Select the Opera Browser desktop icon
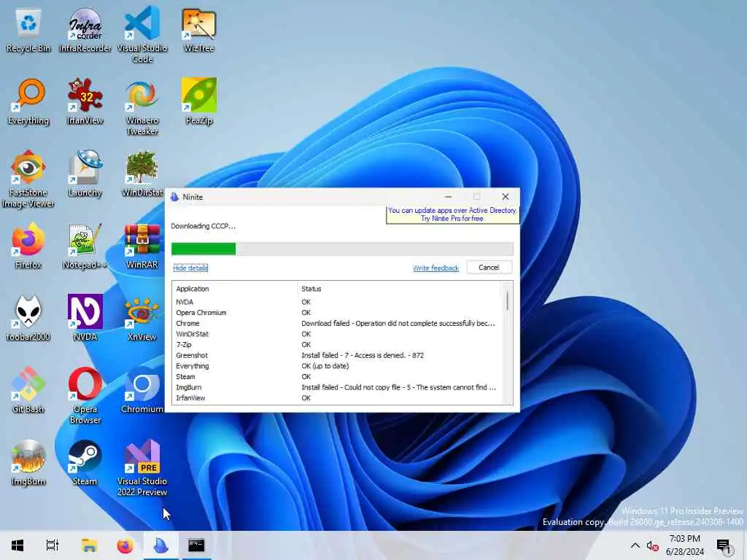This screenshot has height=560, width=747. point(85,396)
